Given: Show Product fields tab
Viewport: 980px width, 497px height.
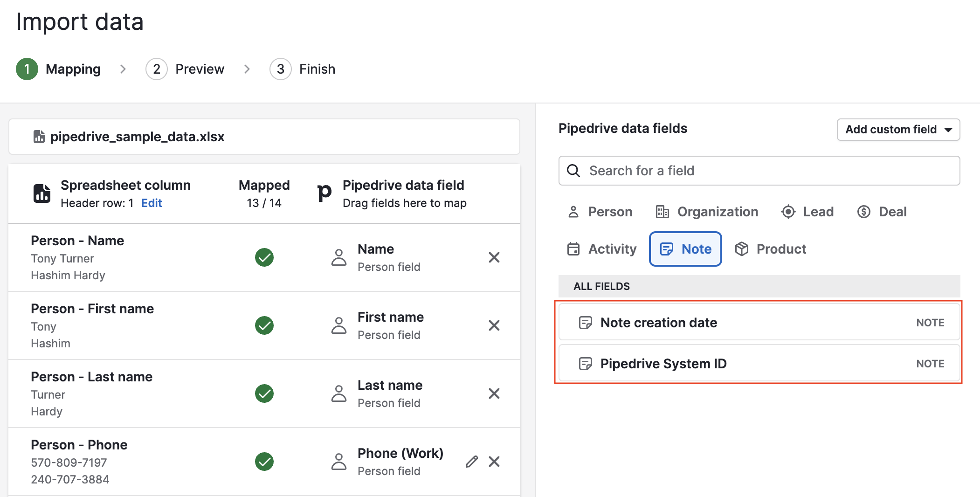Looking at the screenshot, I should coord(770,249).
